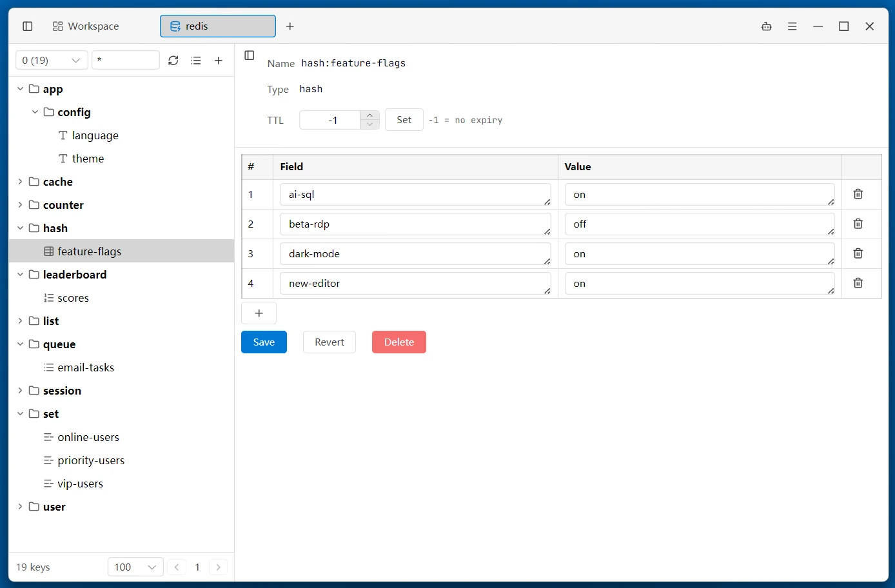
Task: Edit the beta-rdp value field
Action: click(x=700, y=224)
